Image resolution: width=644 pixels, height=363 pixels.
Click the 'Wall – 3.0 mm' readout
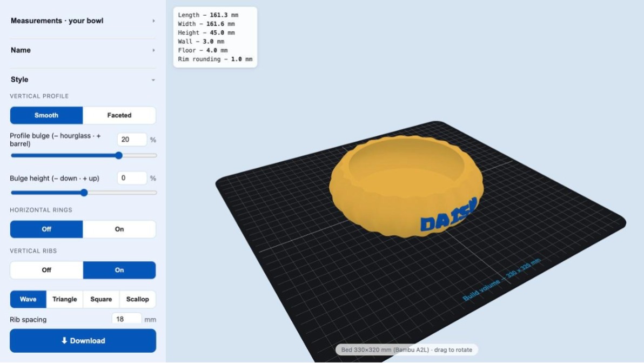(201, 42)
